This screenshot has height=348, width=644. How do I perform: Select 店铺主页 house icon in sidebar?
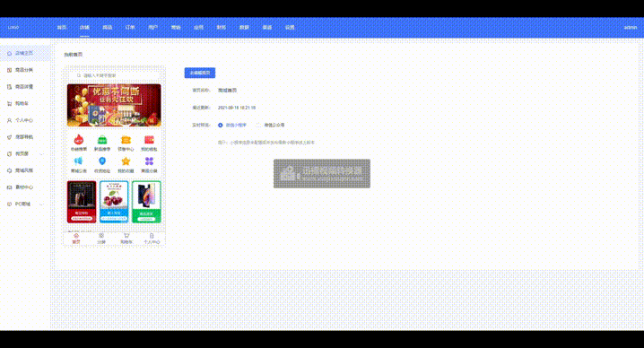(x=10, y=53)
